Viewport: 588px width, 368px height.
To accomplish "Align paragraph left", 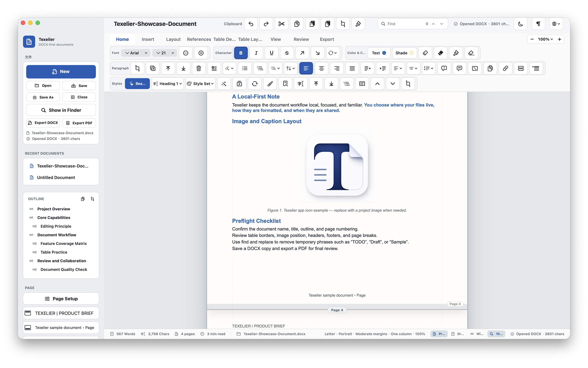I will pos(306,68).
